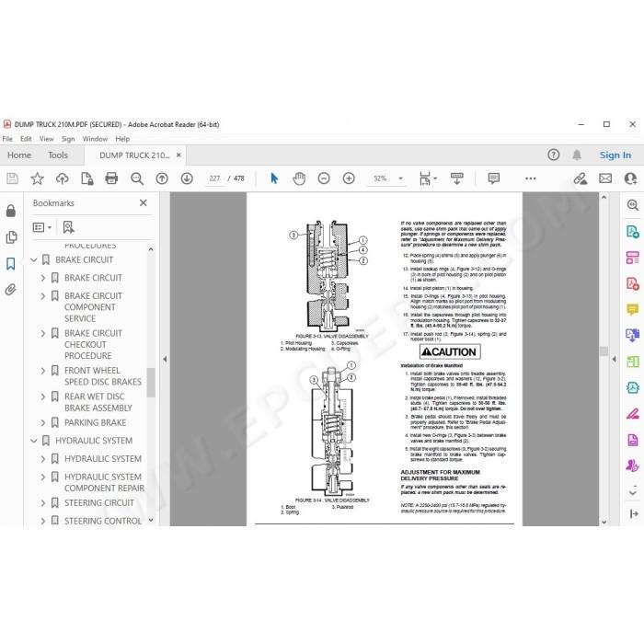Open the search tool in right pane
This screenshot has height=644, width=644.
633,205
